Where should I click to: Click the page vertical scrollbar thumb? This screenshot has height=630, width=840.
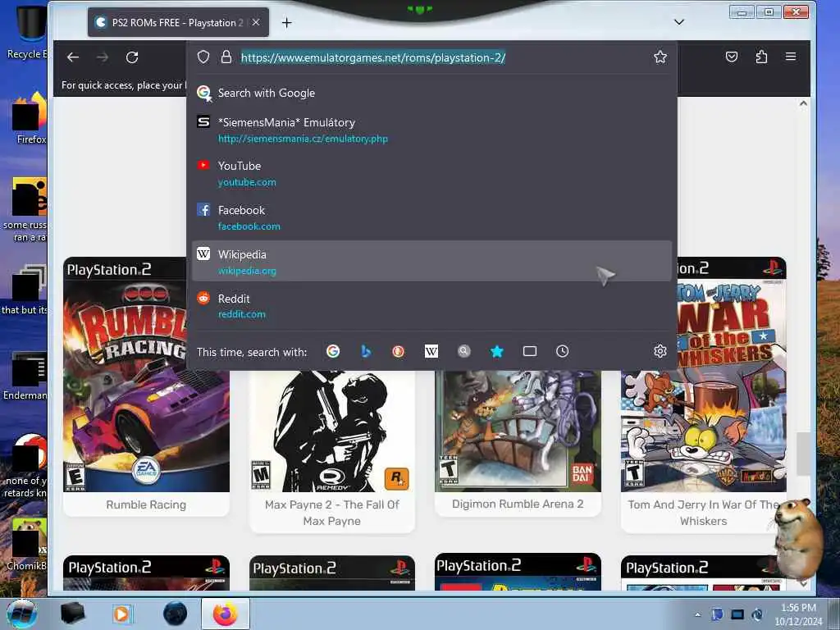pos(802,453)
